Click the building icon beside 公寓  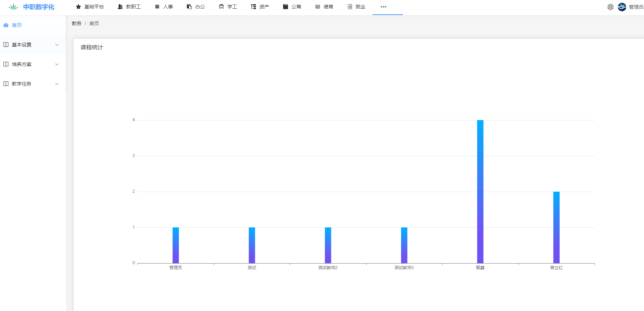(286, 7)
